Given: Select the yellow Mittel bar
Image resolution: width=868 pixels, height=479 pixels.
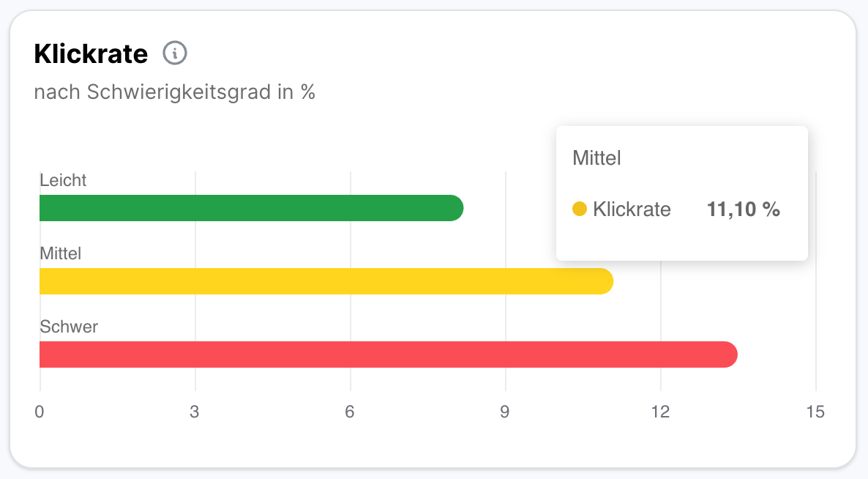Looking at the screenshot, I should point(326,281).
